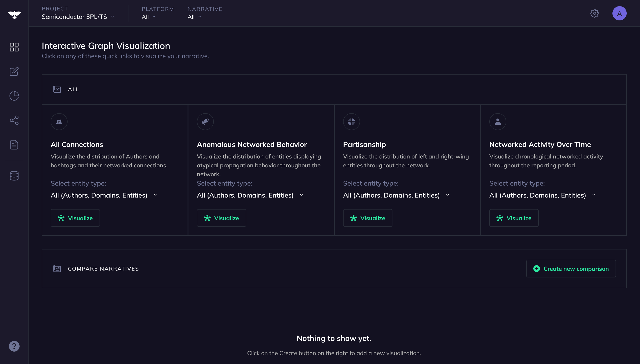Expand entity type dropdown under Partisanship
This screenshot has height=364, width=640.
pos(396,195)
